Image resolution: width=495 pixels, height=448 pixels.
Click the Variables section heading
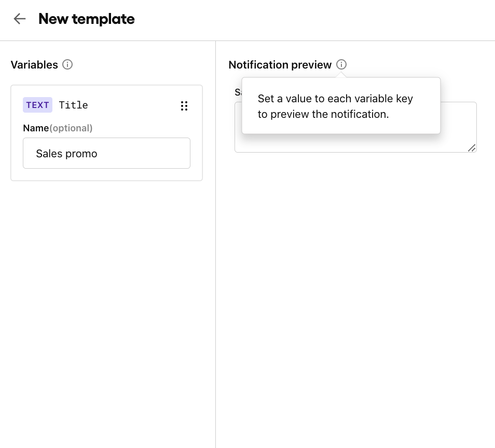tap(34, 65)
